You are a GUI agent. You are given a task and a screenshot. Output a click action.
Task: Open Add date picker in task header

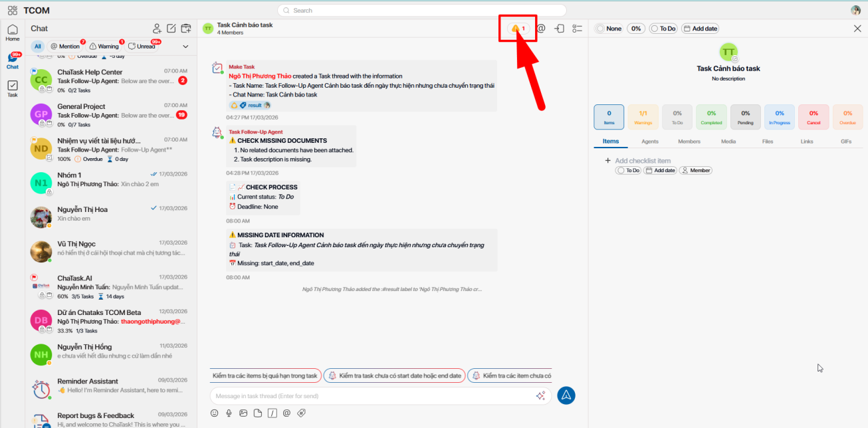(x=700, y=29)
